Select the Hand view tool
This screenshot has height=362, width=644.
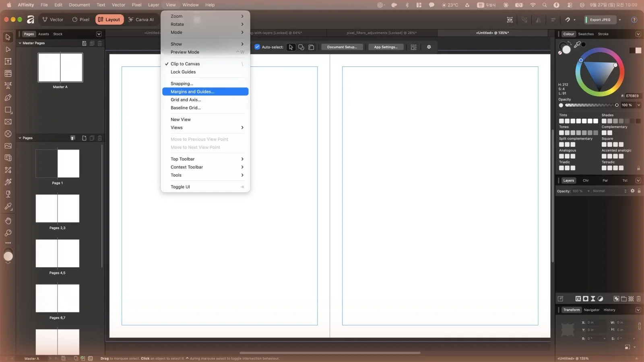coord(8,221)
